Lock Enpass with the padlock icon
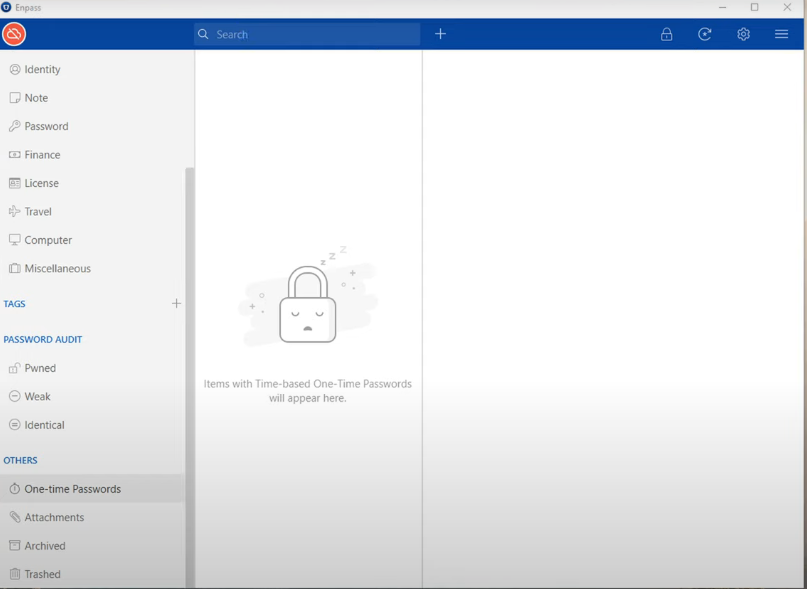Screen dimensions: 807x589 666,34
